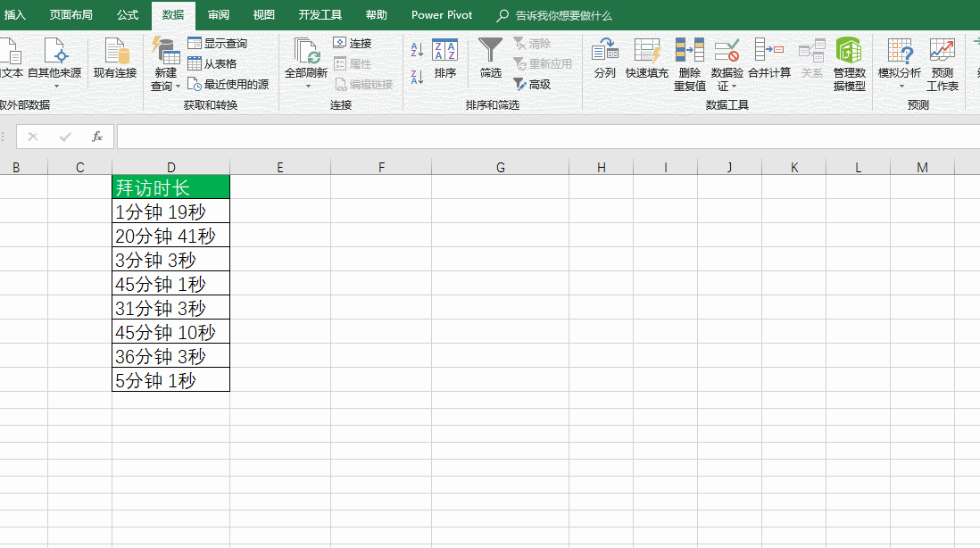Expand the 模拟分析 dropdown arrow
Viewport: 980px width, 548px height.
coord(901,87)
